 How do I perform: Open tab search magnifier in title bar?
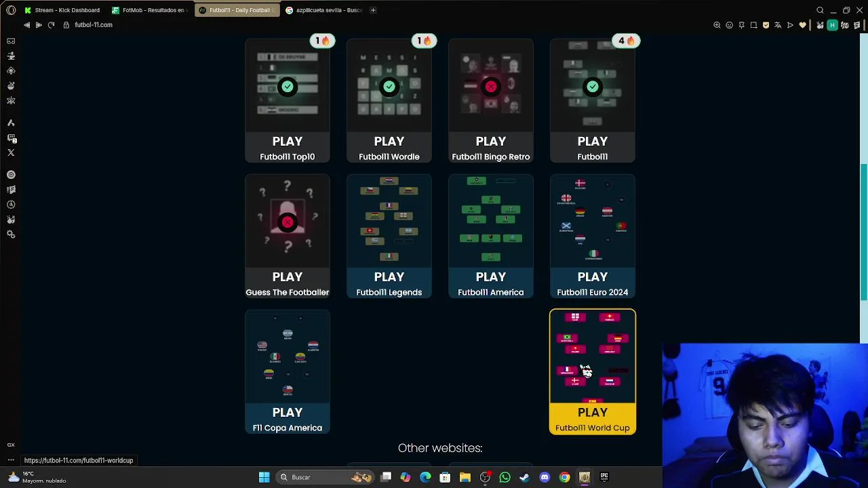coord(820,10)
